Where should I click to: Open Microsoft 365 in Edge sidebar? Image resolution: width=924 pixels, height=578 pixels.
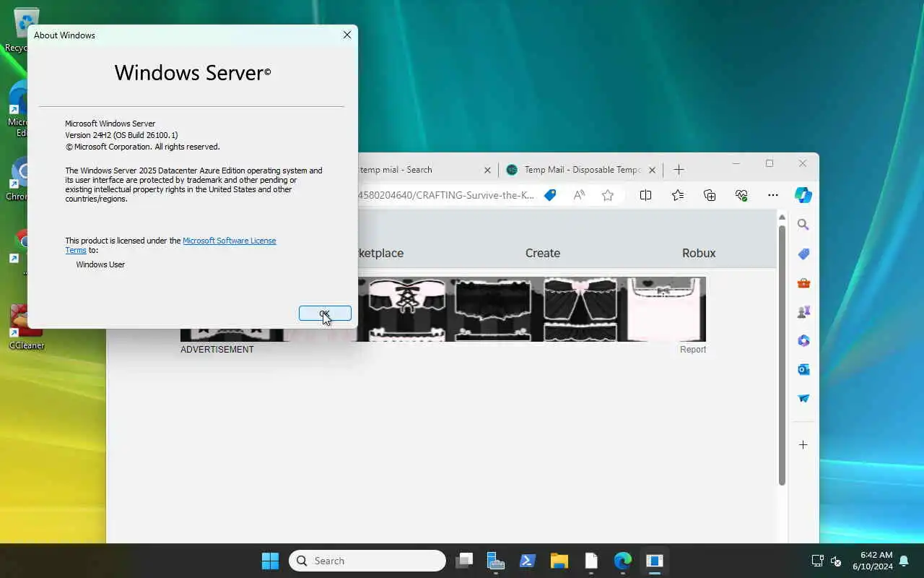(x=803, y=340)
